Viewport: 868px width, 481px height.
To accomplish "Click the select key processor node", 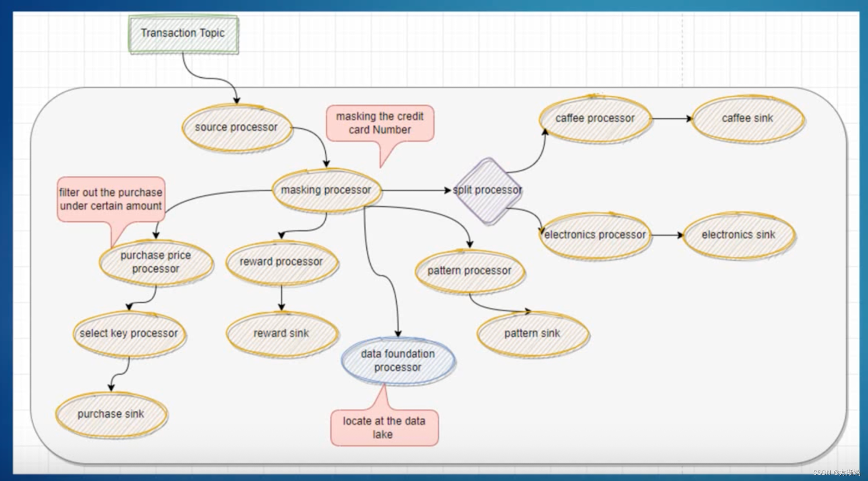I will click(129, 334).
